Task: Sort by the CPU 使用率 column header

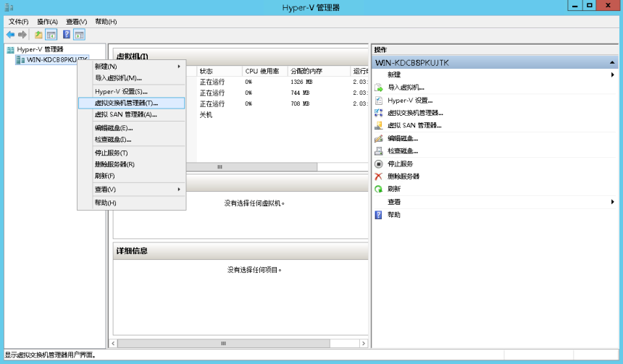Action: (x=264, y=72)
